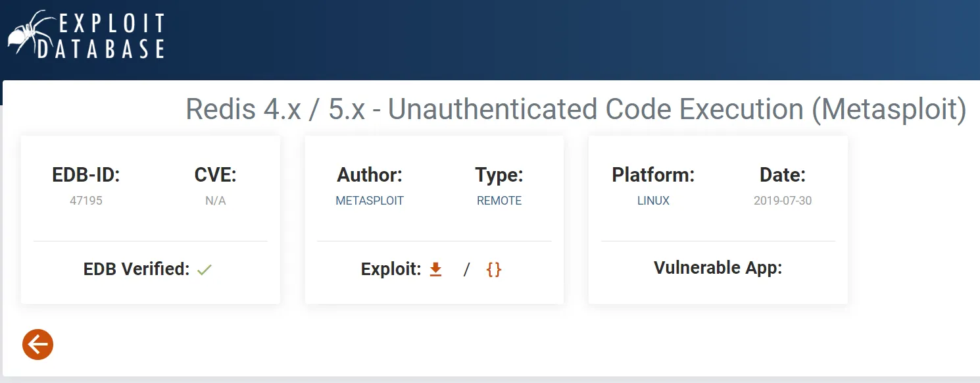
Task: Download the exploit file
Action: pyautogui.click(x=435, y=269)
